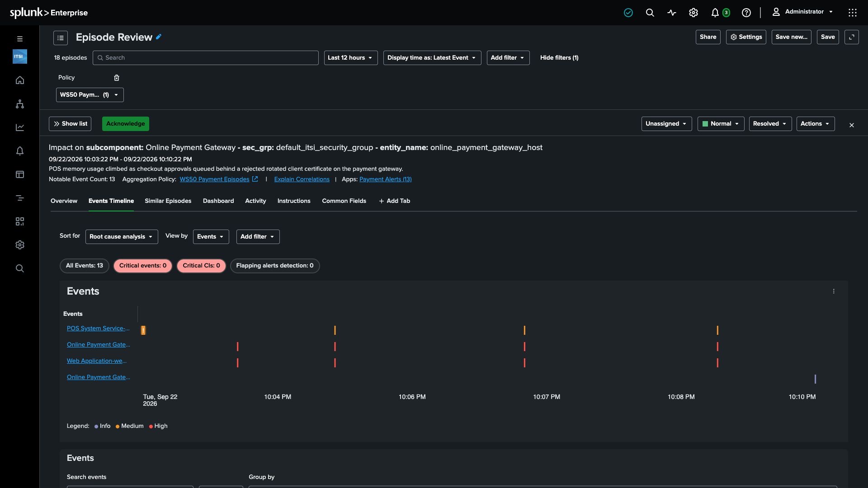
Task: Open the apps grid launcher icon
Action: [x=853, y=13]
